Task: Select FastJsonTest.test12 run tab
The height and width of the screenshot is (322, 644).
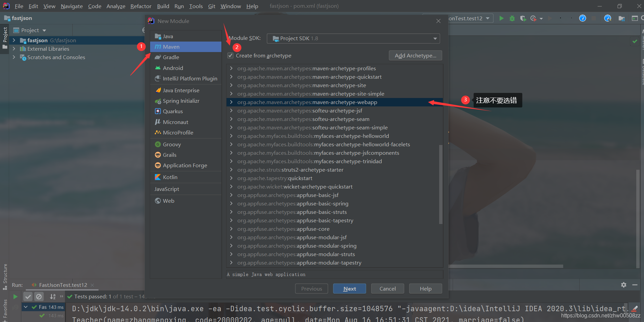Action: point(63,285)
